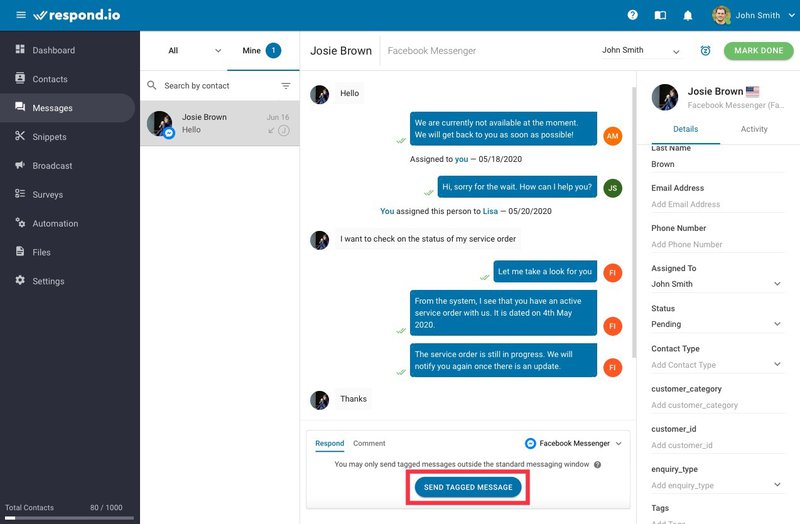Image resolution: width=800 pixels, height=524 pixels.
Task: Click the chat conversation vertical scrollbar
Action: coord(634,222)
